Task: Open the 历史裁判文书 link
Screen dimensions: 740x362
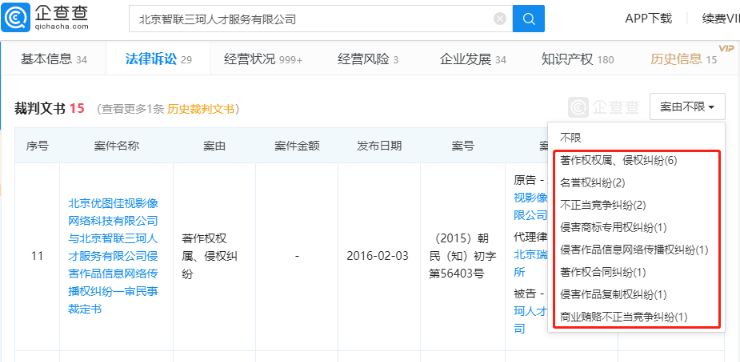Action: pos(201,109)
